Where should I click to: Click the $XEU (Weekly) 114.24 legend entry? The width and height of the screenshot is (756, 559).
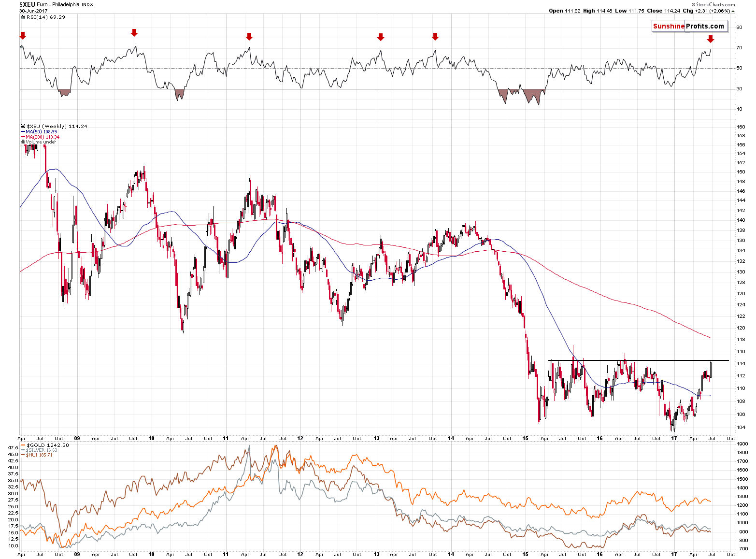click(x=57, y=127)
